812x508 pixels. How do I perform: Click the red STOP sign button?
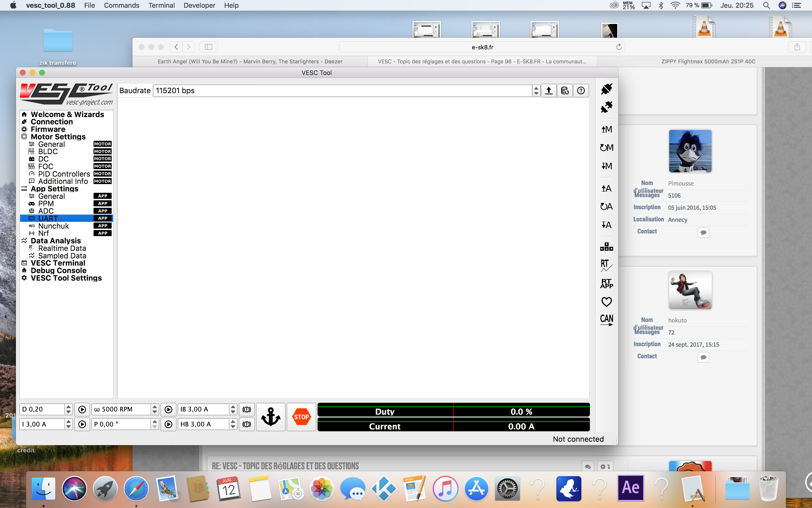point(301,417)
